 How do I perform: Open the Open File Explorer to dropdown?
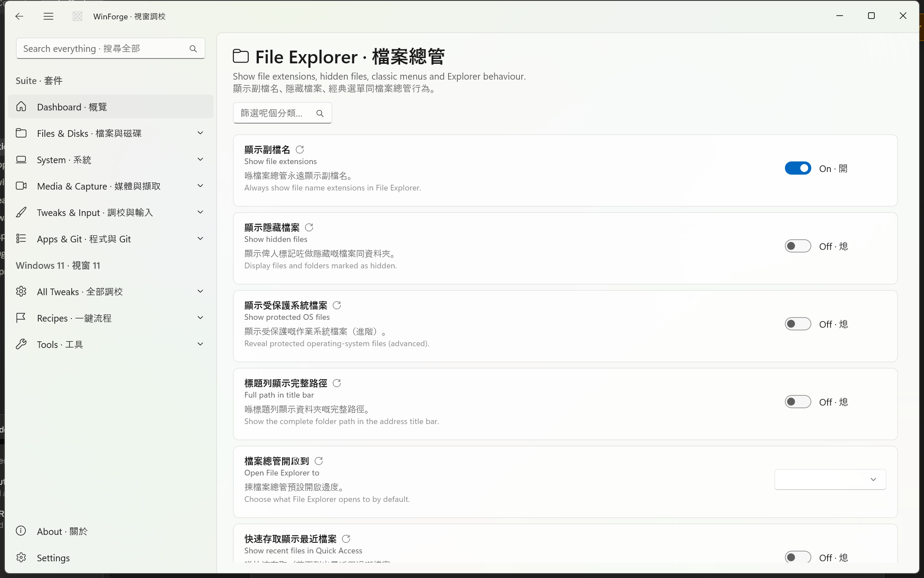830,479
